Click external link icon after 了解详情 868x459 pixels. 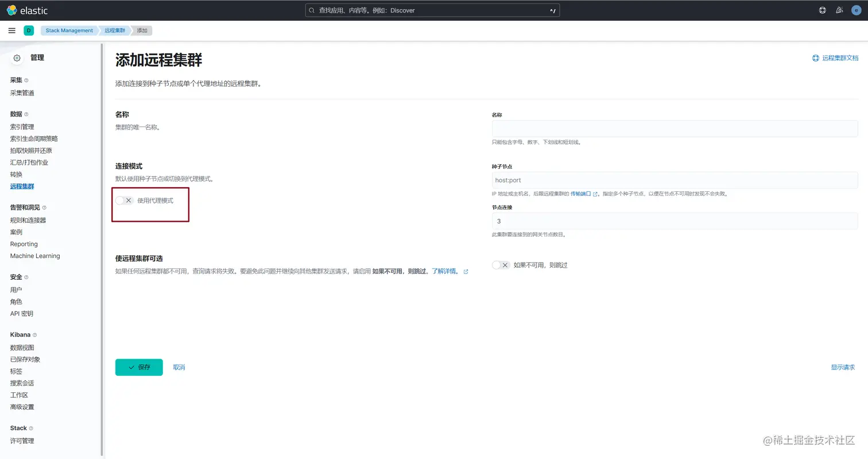(466, 272)
